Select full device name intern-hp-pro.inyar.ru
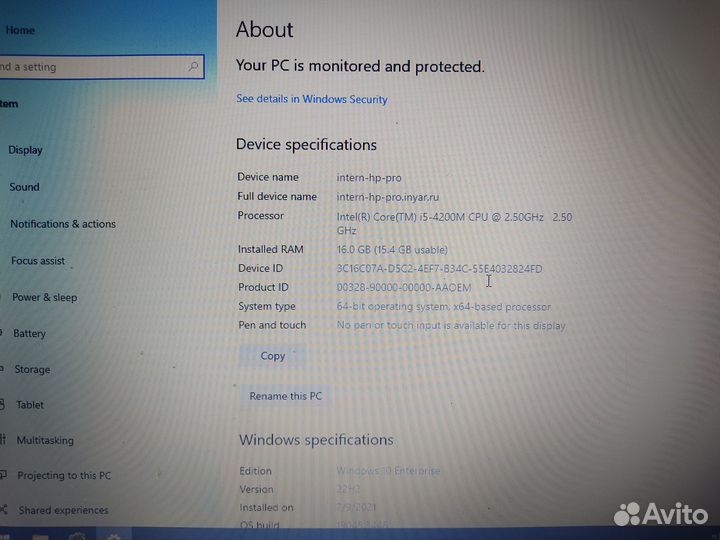The width and height of the screenshot is (720, 540). pos(388,197)
